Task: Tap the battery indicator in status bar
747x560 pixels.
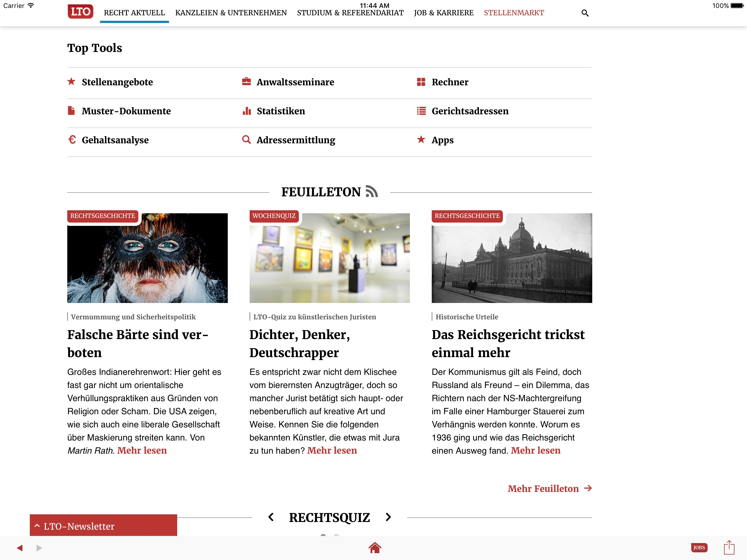Action: [x=737, y=5]
